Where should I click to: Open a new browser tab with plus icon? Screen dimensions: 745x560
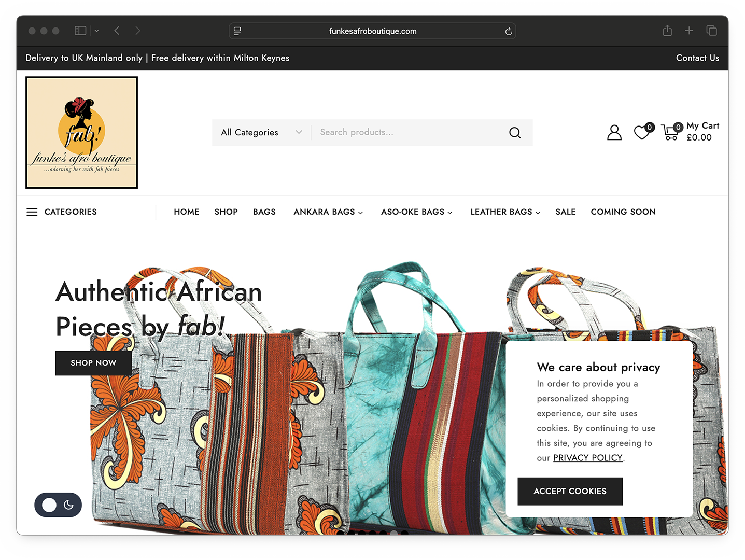(689, 31)
